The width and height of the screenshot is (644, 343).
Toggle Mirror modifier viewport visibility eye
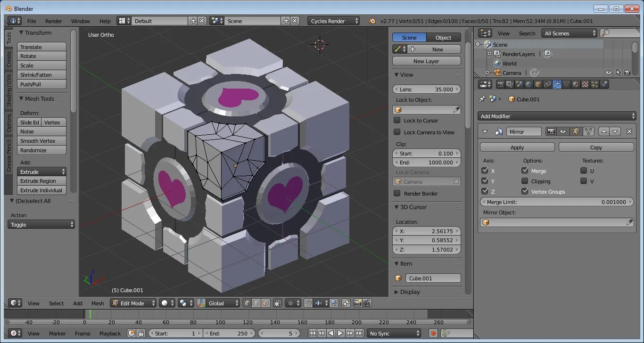[563, 131]
